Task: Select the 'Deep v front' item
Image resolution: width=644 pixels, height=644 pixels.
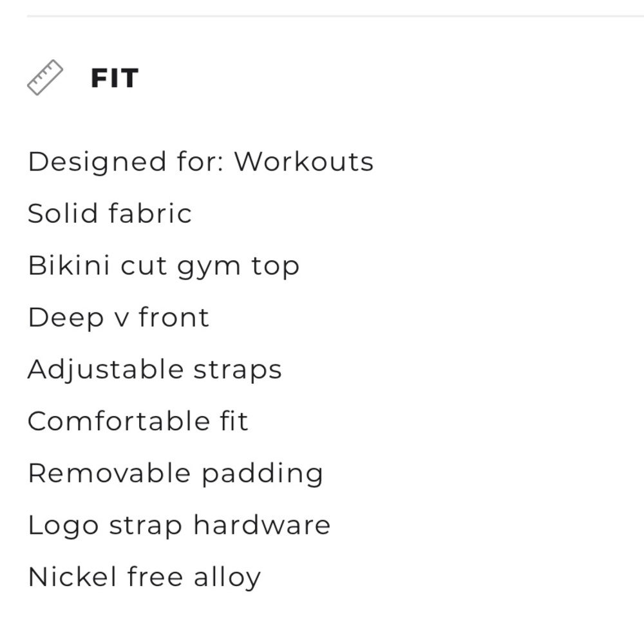Action: [x=118, y=318]
